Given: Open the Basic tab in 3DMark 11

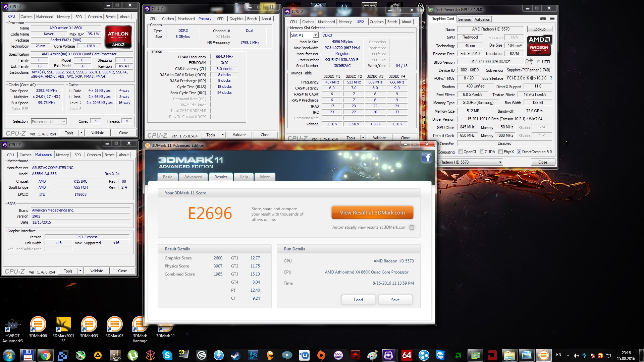Looking at the screenshot, I should (168, 177).
